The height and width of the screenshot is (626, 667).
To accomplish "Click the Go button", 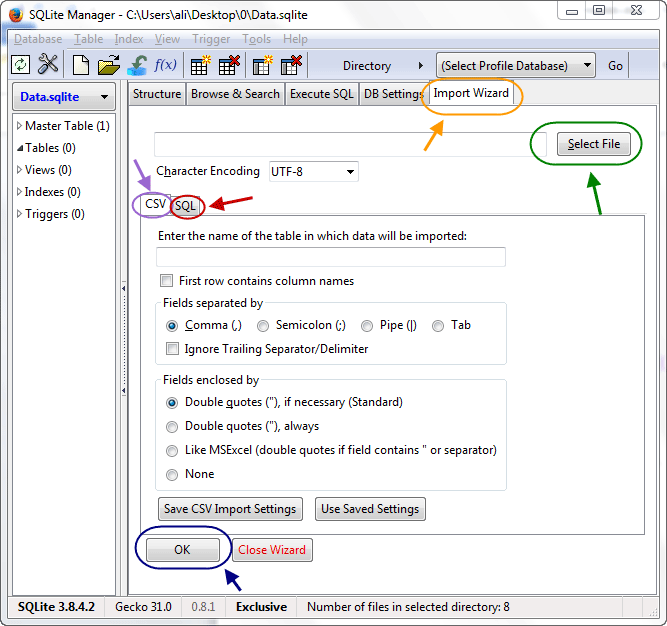I will [x=615, y=65].
